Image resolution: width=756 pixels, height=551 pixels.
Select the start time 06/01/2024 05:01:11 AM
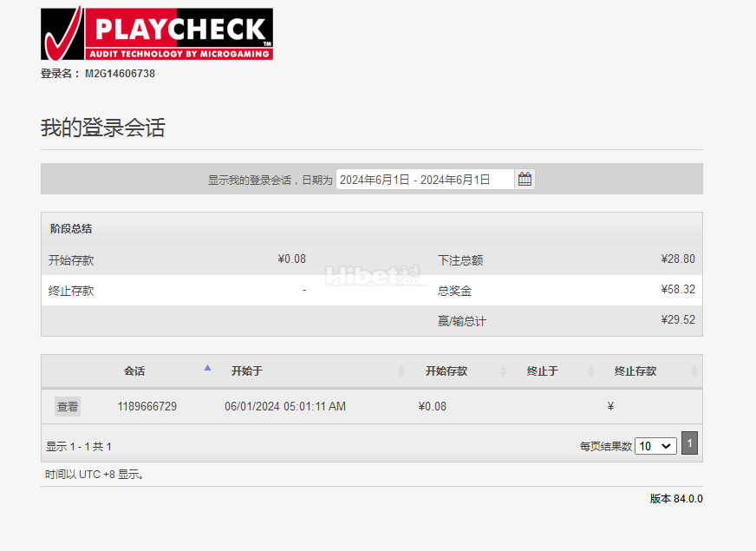pos(285,407)
